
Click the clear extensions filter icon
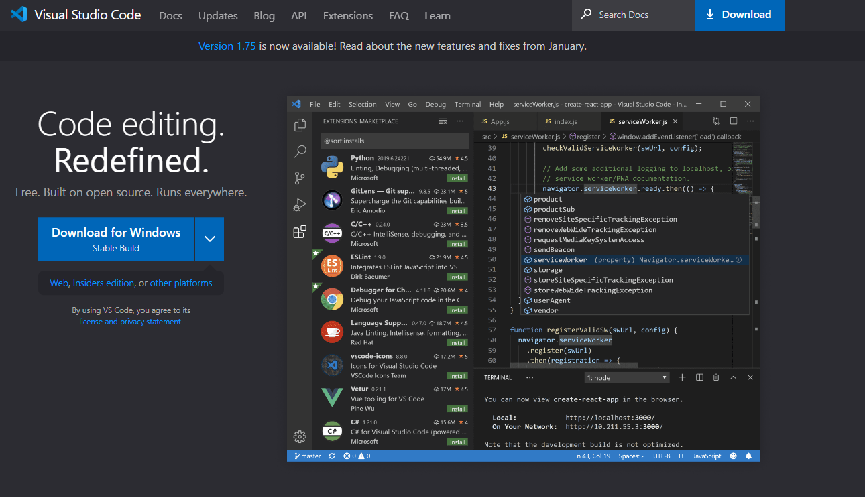pos(443,121)
